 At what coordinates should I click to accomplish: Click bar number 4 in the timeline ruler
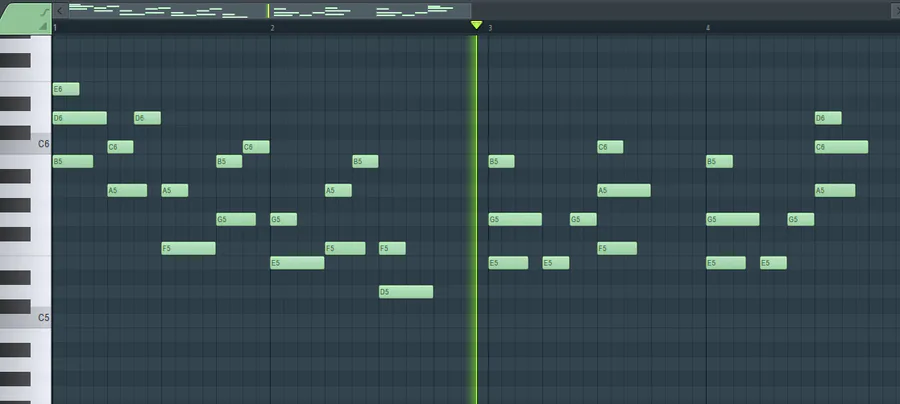coord(708,28)
